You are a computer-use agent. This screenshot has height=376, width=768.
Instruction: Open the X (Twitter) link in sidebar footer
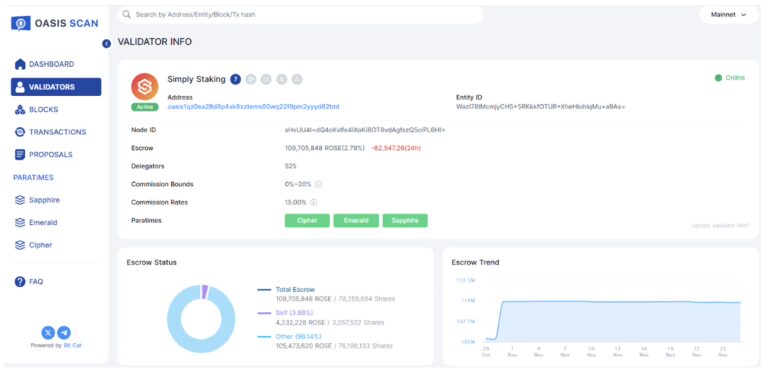point(48,333)
